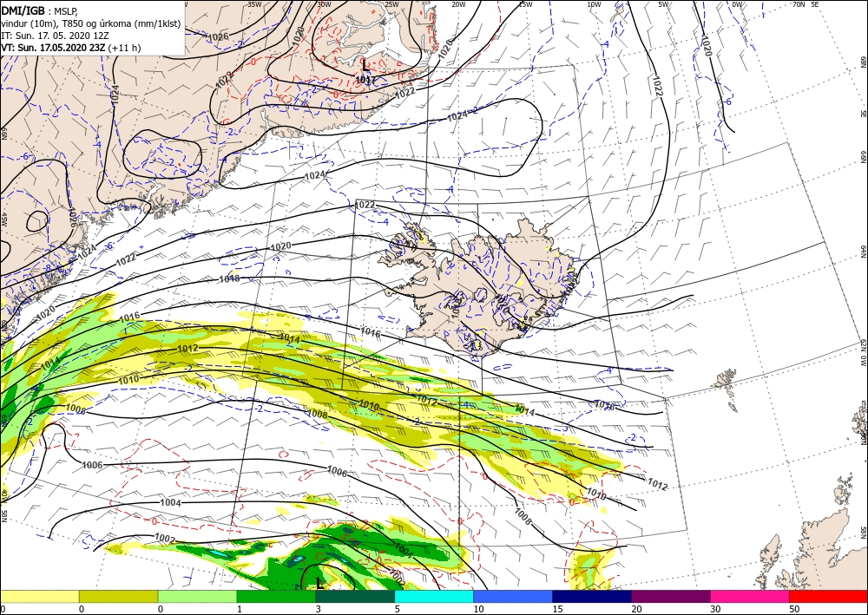Select the navy 15 mm legend swatch

pyautogui.click(x=592, y=596)
